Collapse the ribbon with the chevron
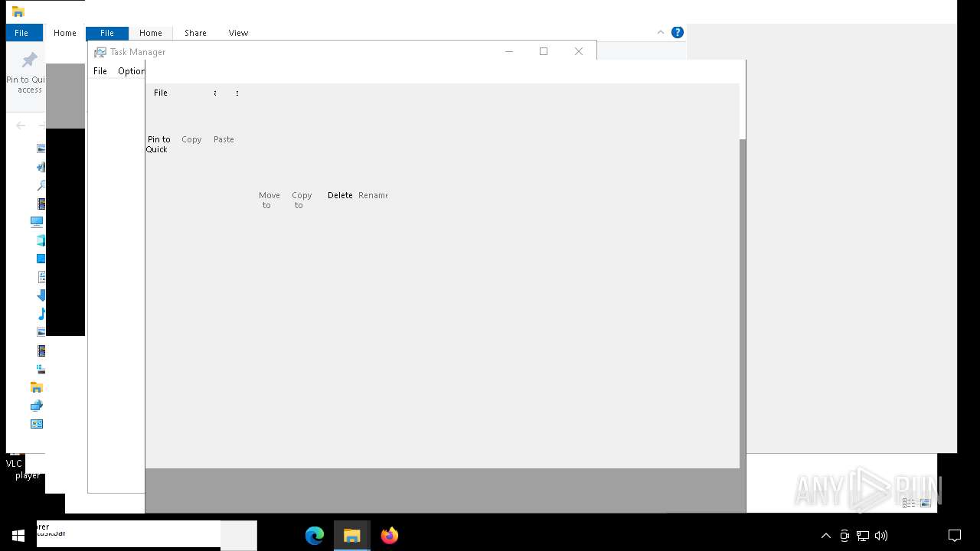The width and height of the screenshot is (980, 551). pos(661,32)
